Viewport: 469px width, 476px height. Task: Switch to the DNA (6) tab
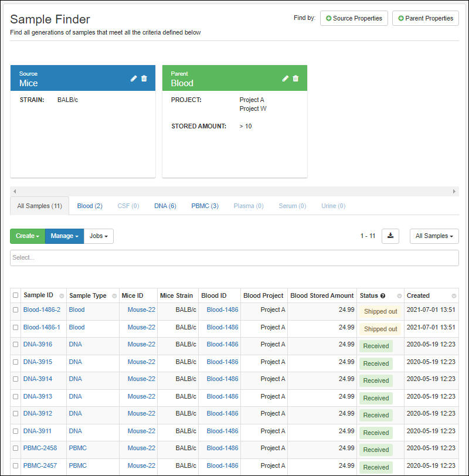pyautogui.click(x=165, y=206)
